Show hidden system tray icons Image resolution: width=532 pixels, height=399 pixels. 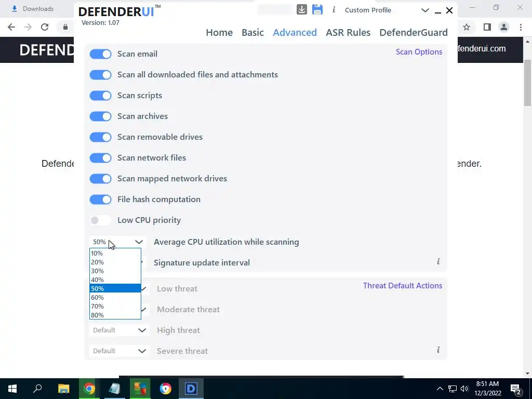click(x=440, y=389)
